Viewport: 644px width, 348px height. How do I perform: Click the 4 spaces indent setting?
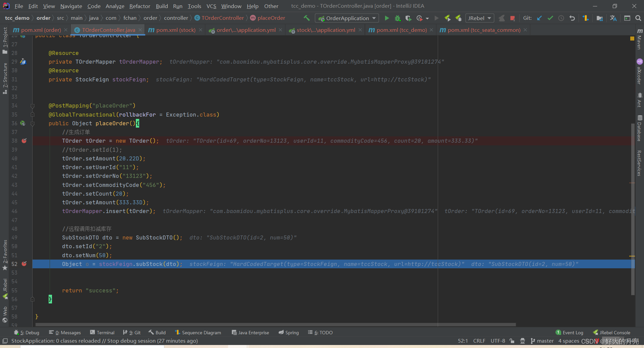(569, 341)
